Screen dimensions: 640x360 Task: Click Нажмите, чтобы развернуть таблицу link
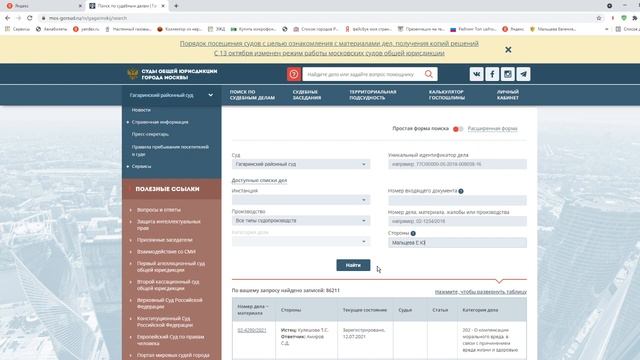click(x=480, y=292)
